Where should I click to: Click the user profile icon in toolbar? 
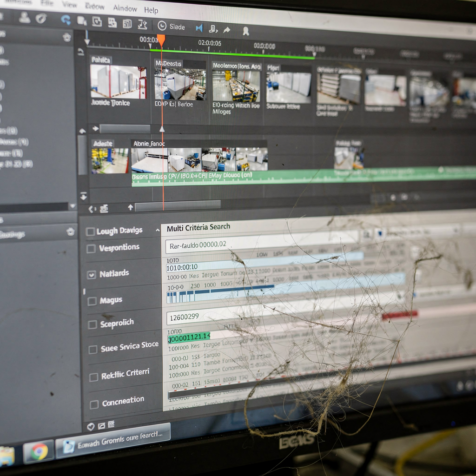(25, 18)
